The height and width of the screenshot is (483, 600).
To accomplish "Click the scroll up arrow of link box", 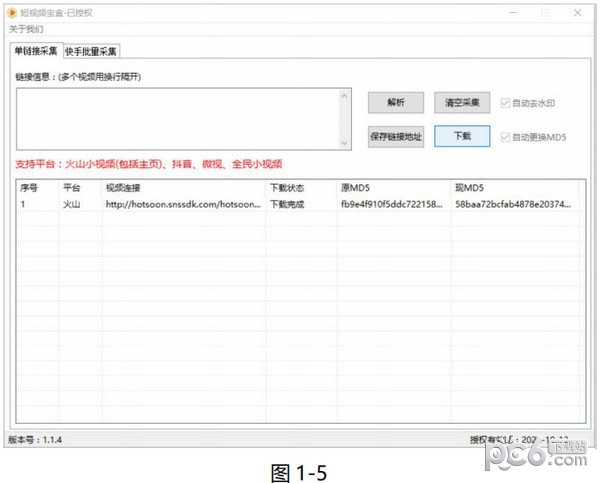I will coord(344,96).
